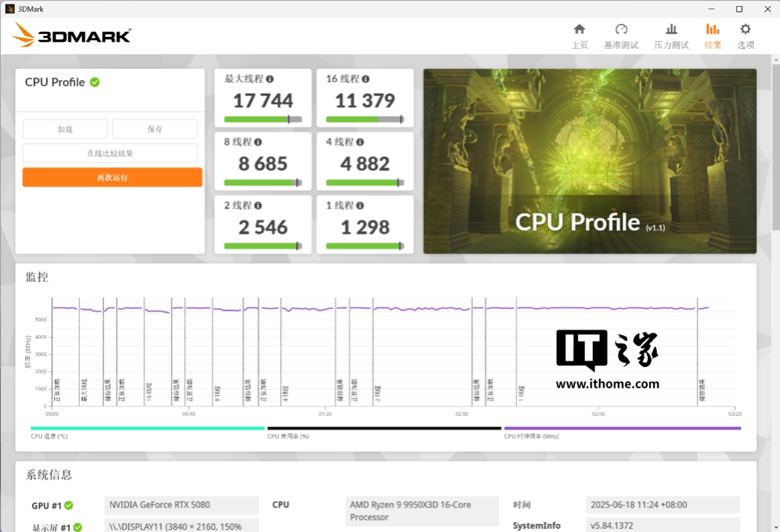Click 在线比较结果 compare online button
780x532 pixels.
click(110, 153)
